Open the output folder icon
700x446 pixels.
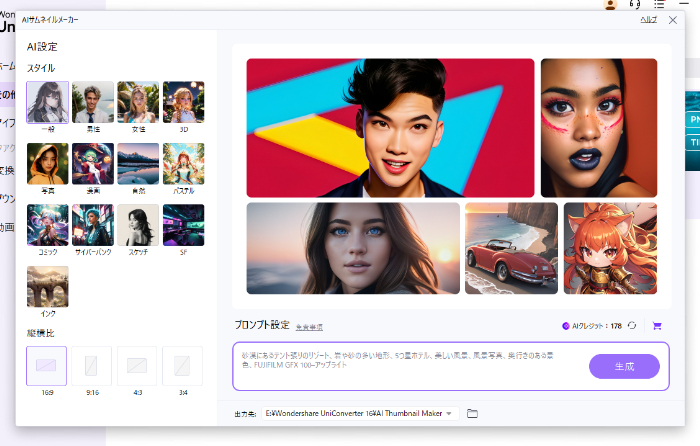(472, 413)
